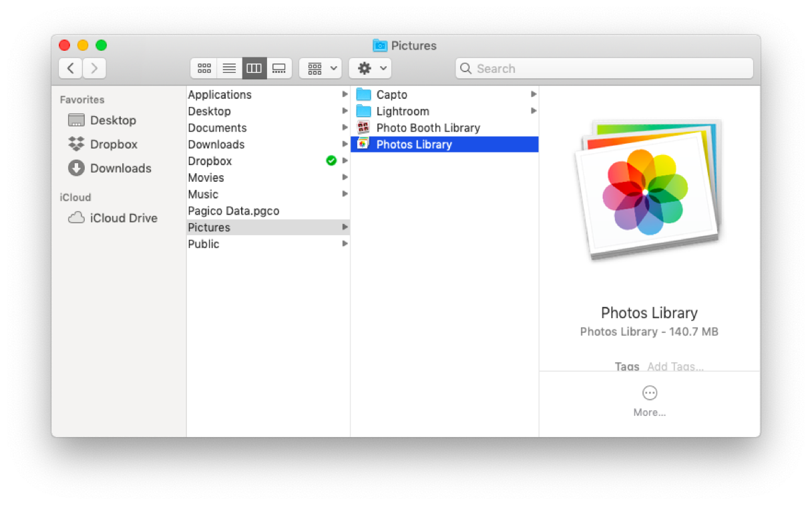The image size is (812, 508).
Task: Close the Pictures Finder window
Action: click(x=64, y=45)
